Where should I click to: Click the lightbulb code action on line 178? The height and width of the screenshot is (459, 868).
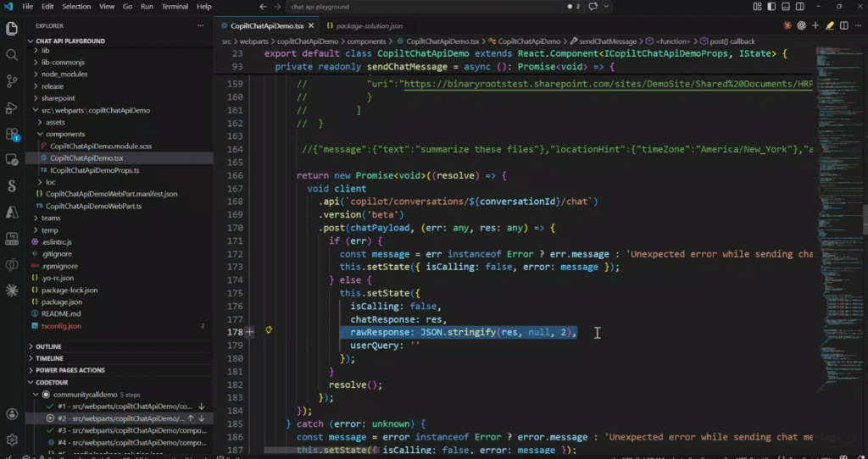268,332
